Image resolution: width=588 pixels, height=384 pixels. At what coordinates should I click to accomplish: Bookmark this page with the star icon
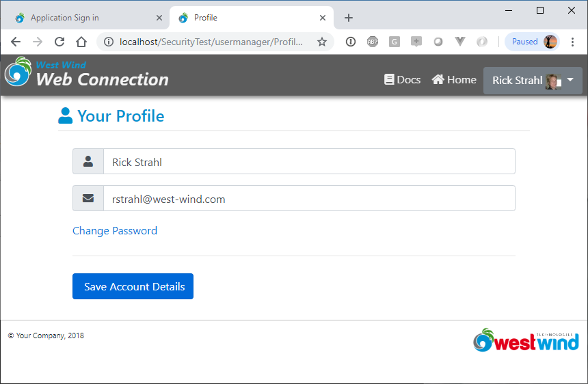(322, 42)
